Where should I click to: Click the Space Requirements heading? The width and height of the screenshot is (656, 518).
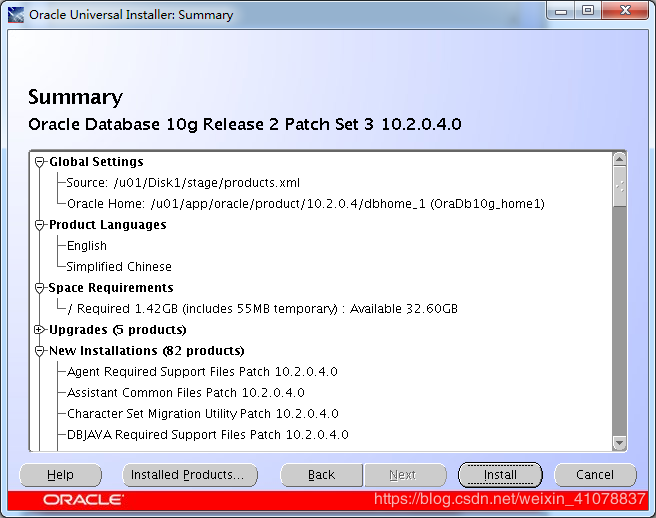pos(111,287)
